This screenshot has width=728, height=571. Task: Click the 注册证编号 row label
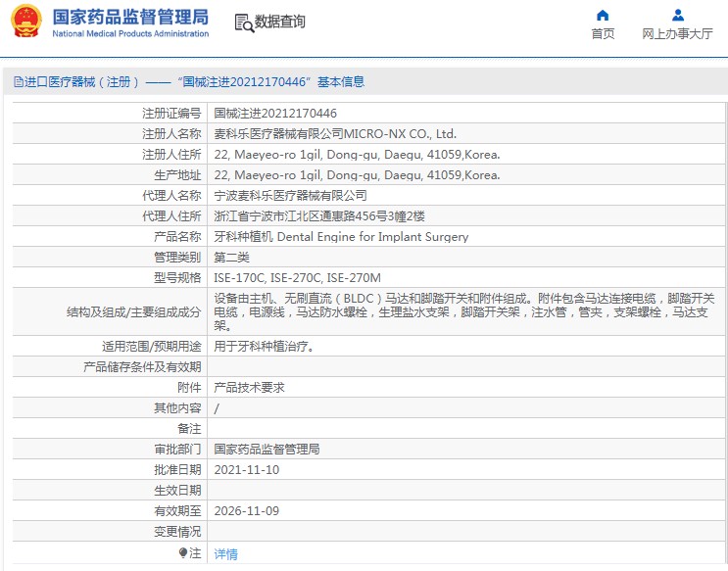pos(171,114)
